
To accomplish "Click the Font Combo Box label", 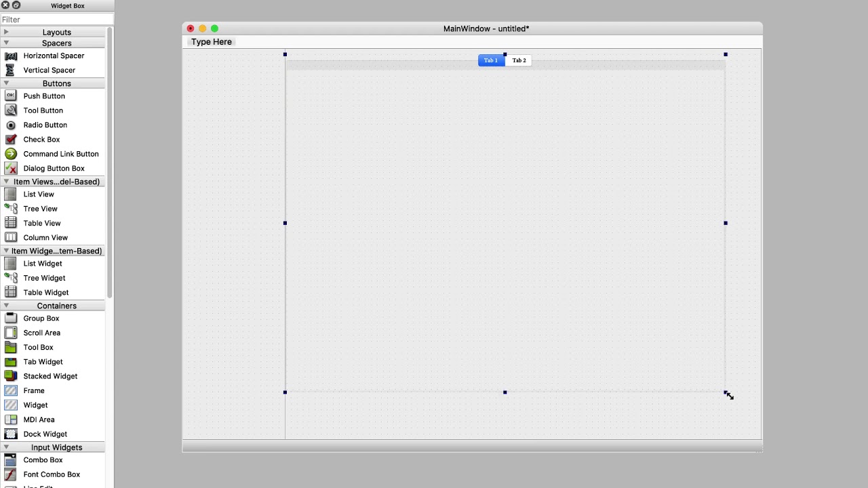I will [x=52, y=474].
